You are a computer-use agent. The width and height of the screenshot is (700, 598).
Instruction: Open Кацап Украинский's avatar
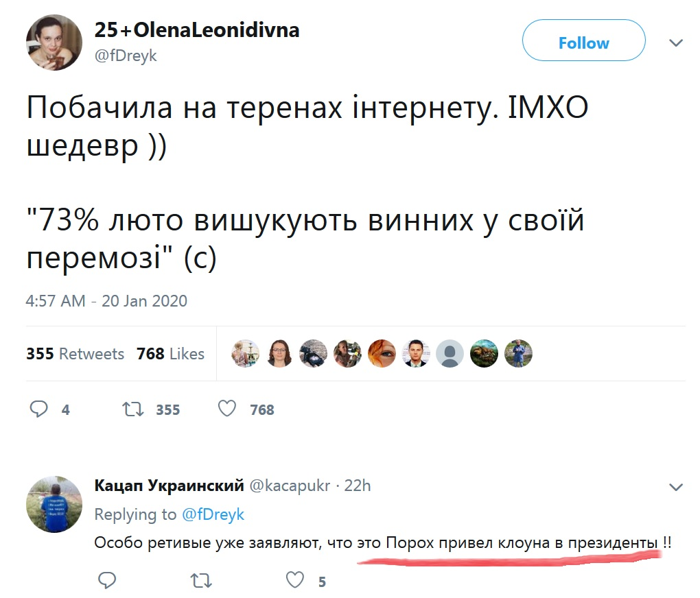pyautogui.click(x=54, y=504)
